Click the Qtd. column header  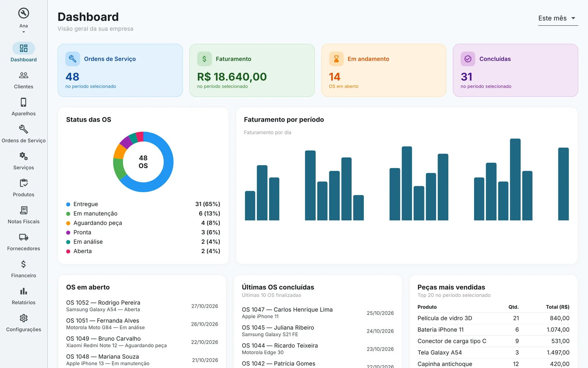[x=513, y=307]
